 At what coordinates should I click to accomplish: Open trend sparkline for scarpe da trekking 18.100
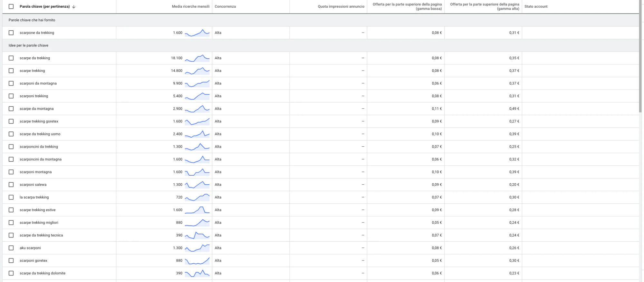(197, 58)
